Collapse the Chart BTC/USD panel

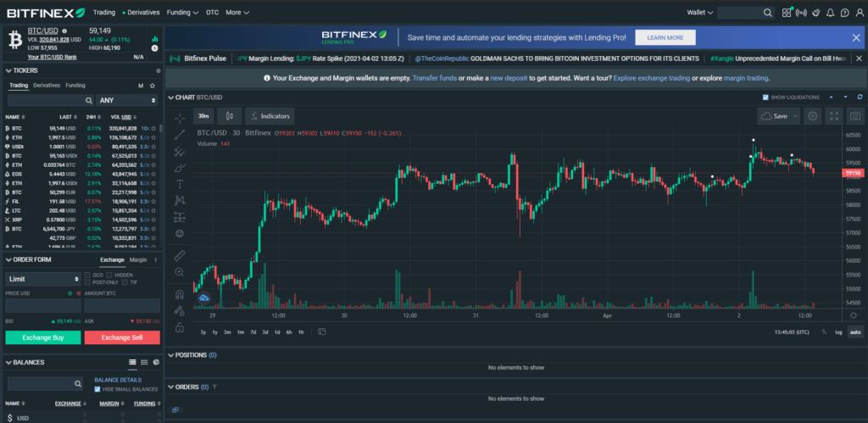tap(170, 97)
